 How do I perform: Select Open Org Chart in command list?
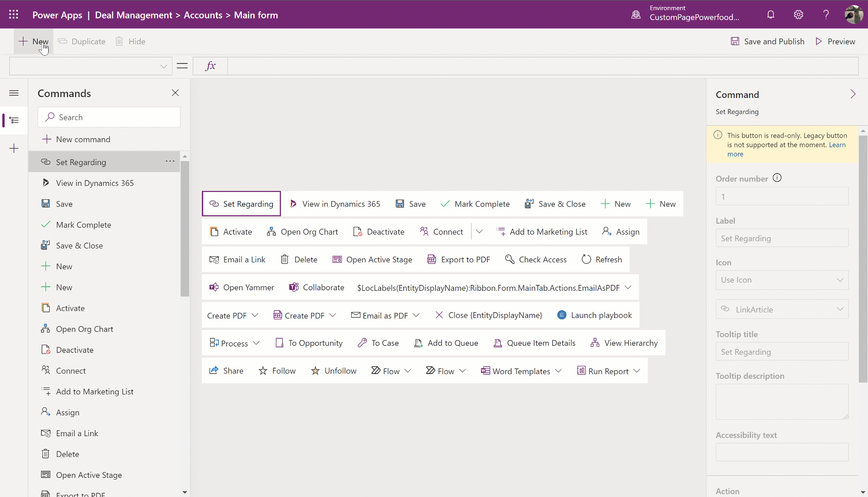[x=85, y=329]
